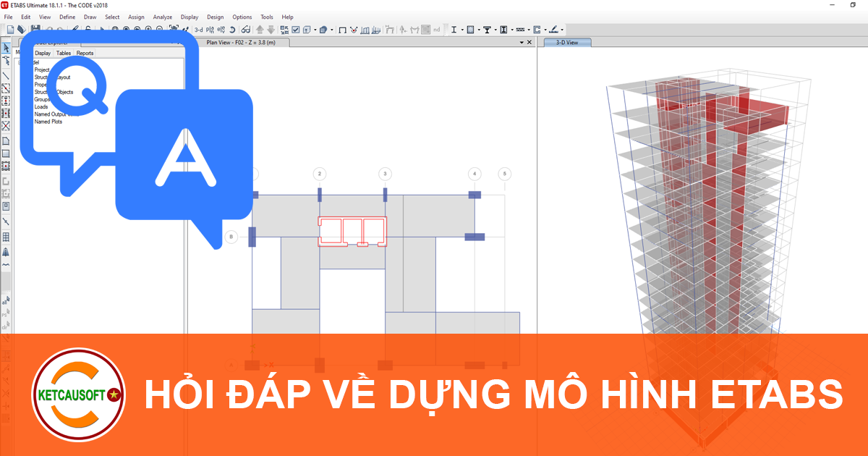The width and height of the screenshot is (868, 456).
Task: Open the view type dropdown beside cube icon
Action: click(315, 30)
